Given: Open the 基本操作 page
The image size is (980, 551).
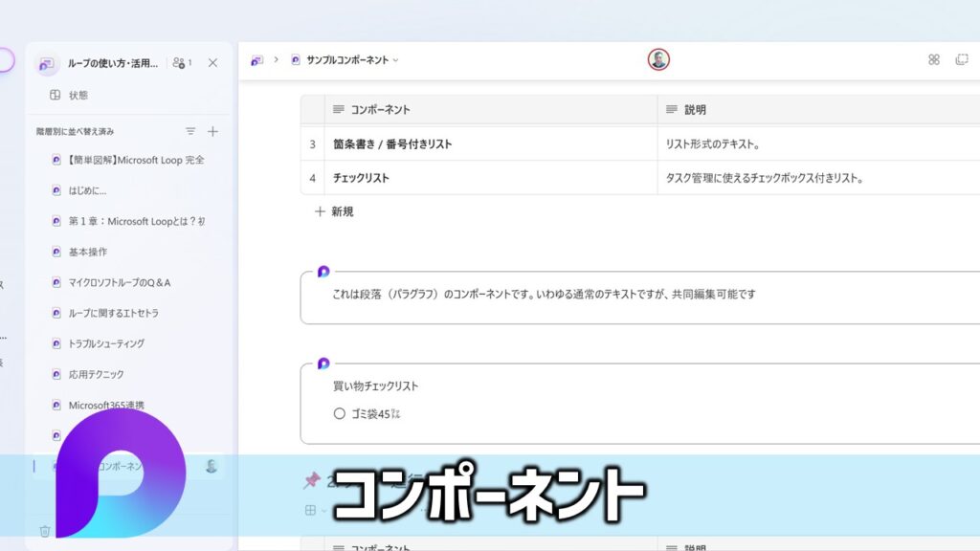Looking at the screenshot, I should [88, 252].
